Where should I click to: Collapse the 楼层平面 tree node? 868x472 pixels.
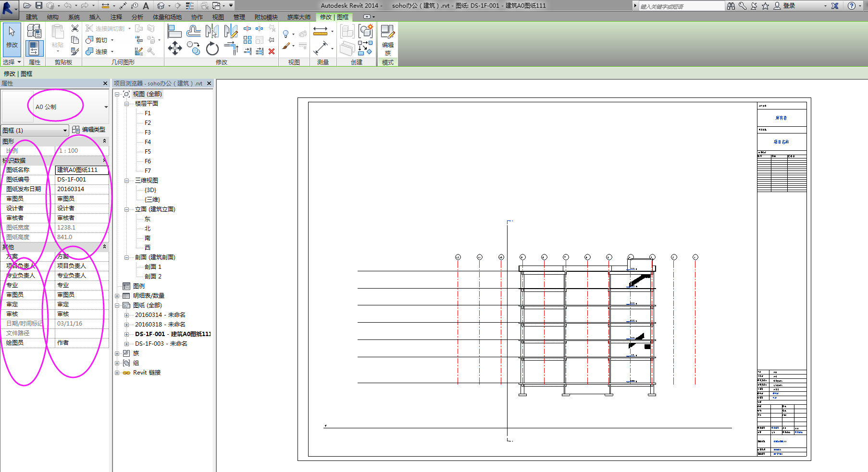click(x=127, y=104)
